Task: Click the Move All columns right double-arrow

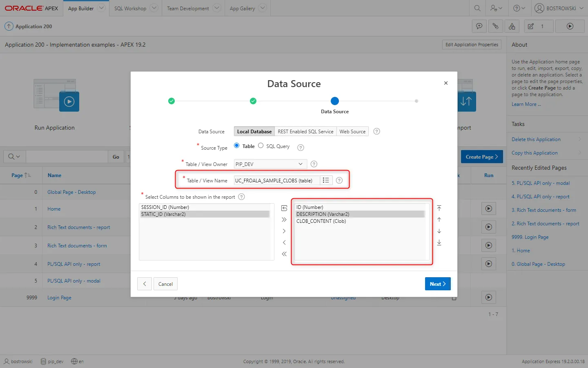Action: (284, 220)
